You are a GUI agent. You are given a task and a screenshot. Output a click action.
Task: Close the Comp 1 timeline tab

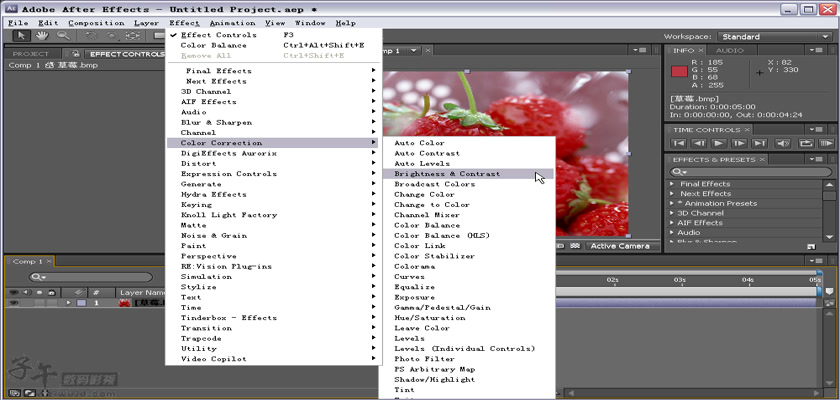[49, 261]
